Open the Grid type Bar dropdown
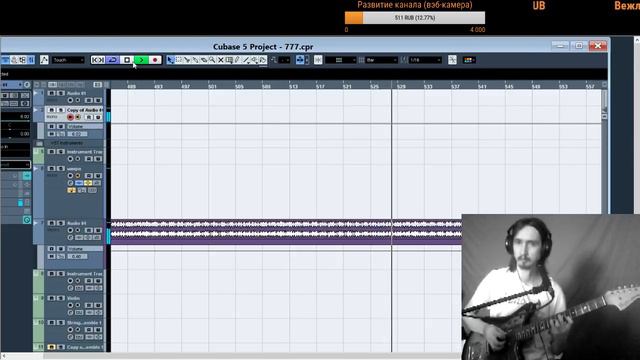The image size is (640, 360). pyautogui.click(x=382, y=60)
